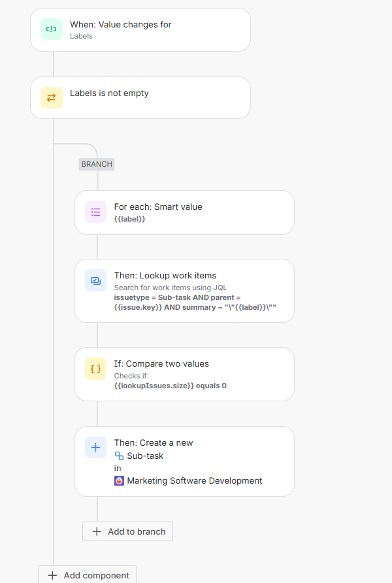
Task: Click the For each smart value list icon
Action: [x=95, y=212]
